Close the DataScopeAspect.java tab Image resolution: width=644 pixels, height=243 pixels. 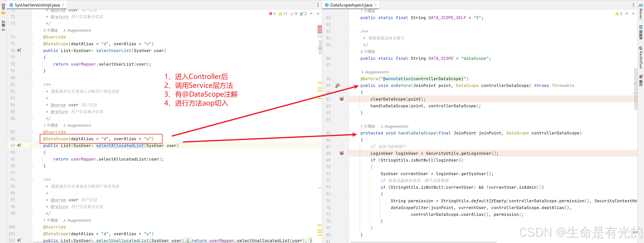[376, 5]
